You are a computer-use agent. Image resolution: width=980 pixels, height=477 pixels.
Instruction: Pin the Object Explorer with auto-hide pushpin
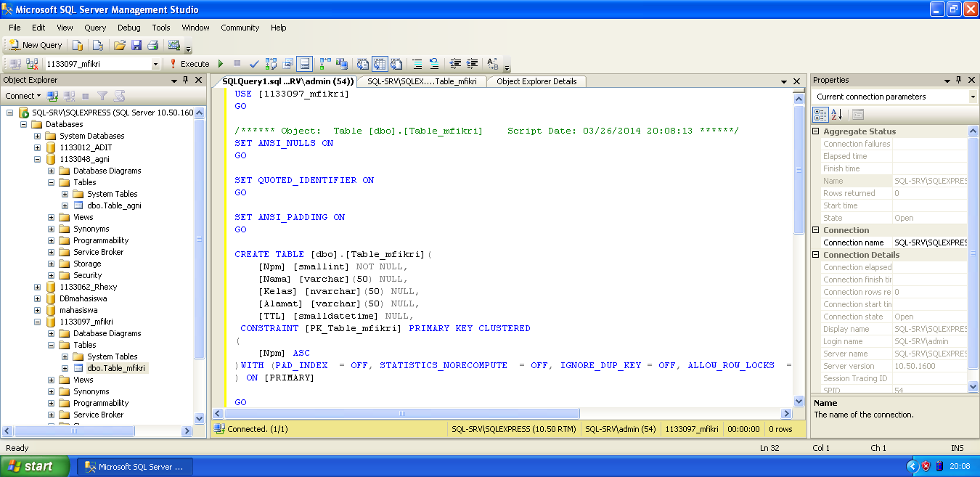186,80
